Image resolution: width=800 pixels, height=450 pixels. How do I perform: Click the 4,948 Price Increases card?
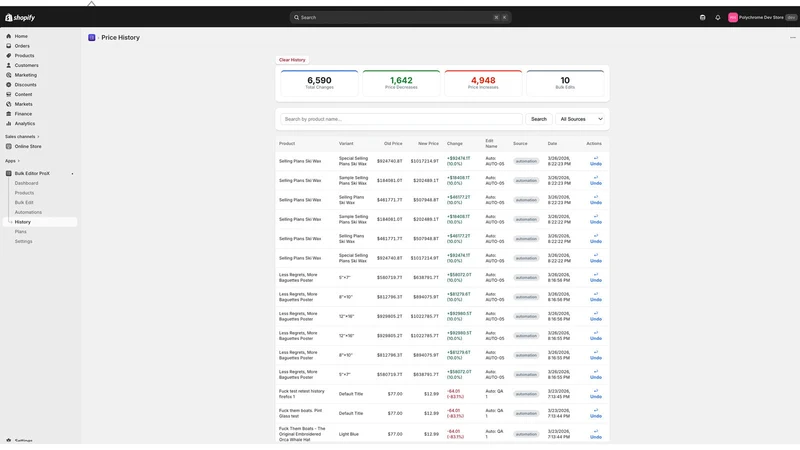pyautogui.click(x=483, y=83)
